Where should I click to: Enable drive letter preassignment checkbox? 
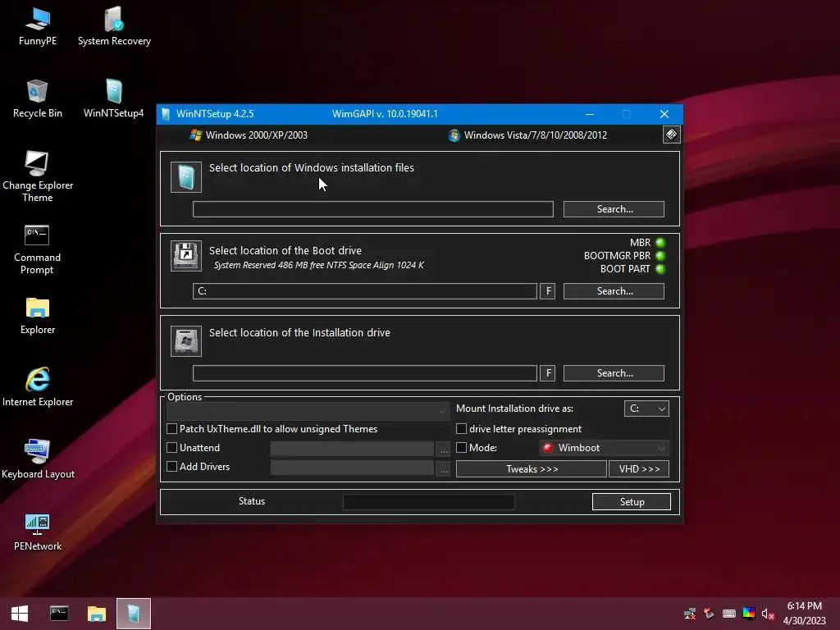461,428
